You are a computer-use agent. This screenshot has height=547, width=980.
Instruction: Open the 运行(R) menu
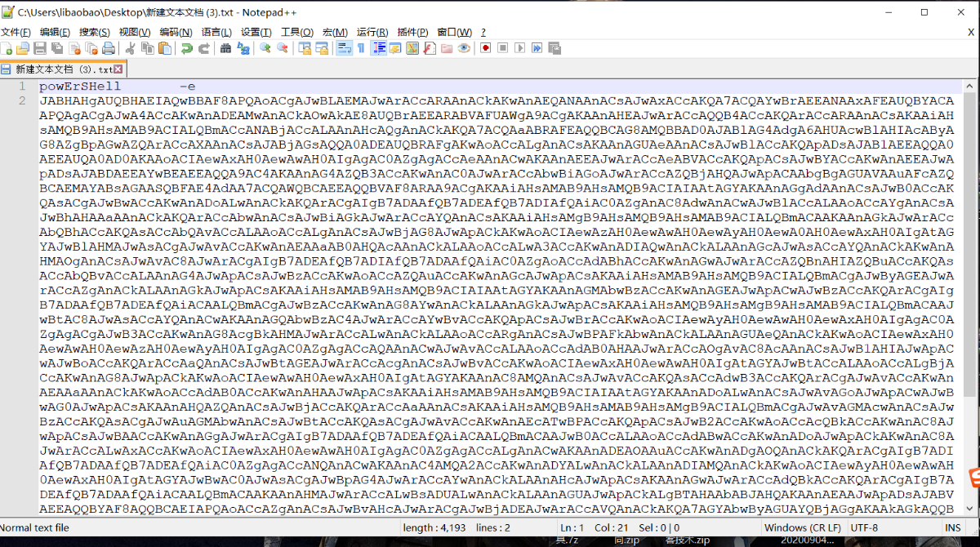tap(373, 32)
